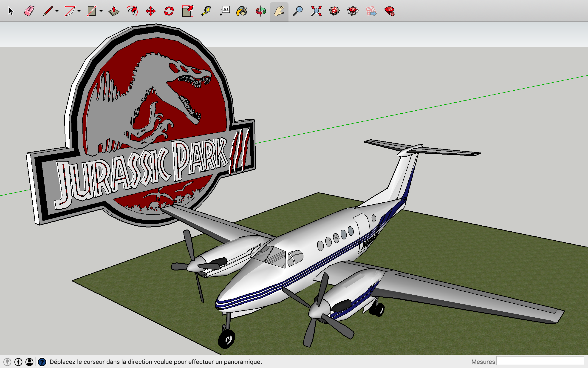588x368 pixels.
Task: Open the Extension Warehouse
Action: pos(353,11)
